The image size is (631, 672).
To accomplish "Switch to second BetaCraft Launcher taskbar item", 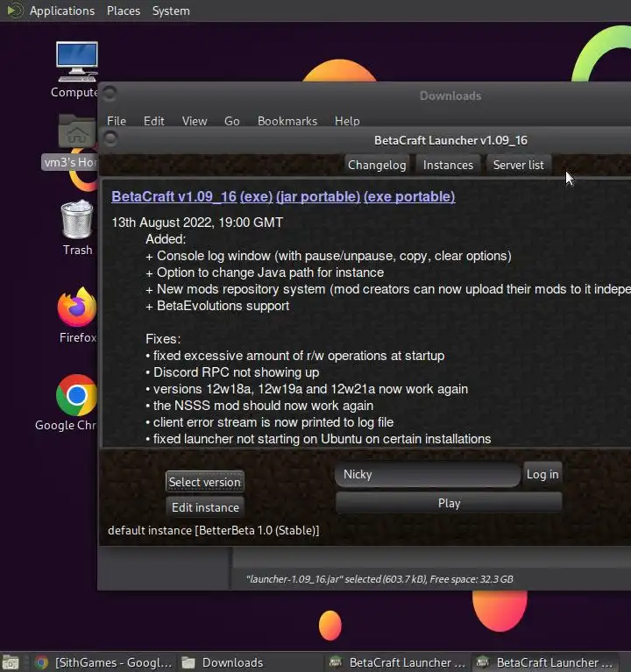I will click(x=544, y=662).
